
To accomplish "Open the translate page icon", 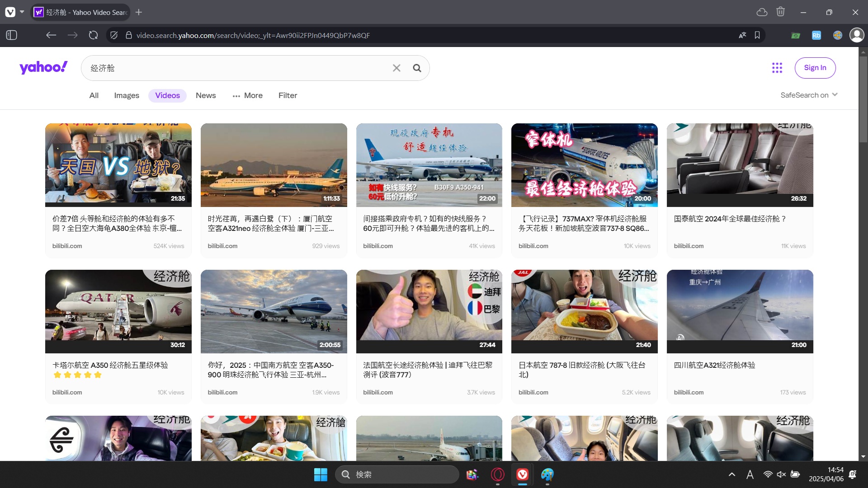I will (742, 35).
